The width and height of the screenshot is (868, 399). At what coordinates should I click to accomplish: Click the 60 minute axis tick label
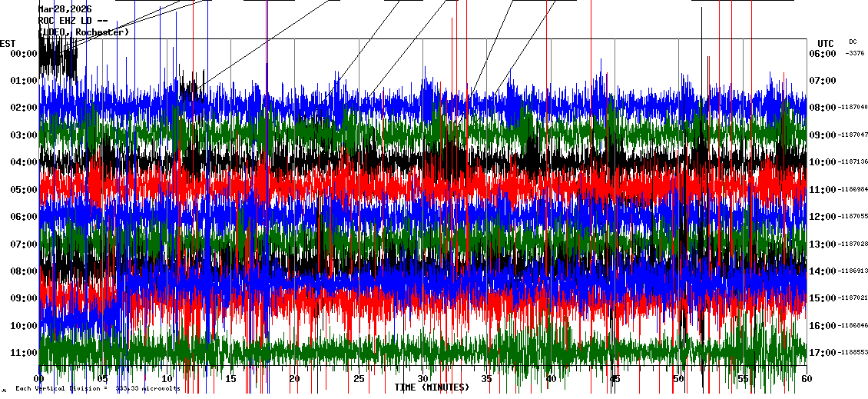point(807,379)
